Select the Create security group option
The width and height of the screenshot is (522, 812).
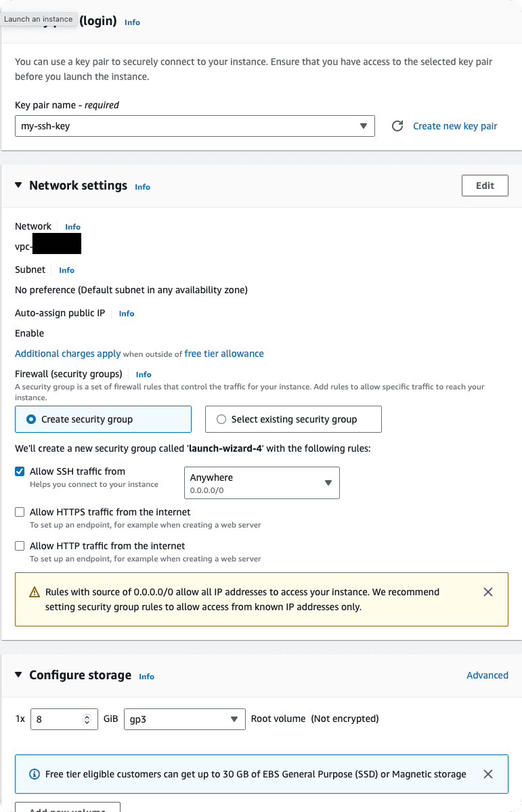pyautogui.click(x=31, y=419)
